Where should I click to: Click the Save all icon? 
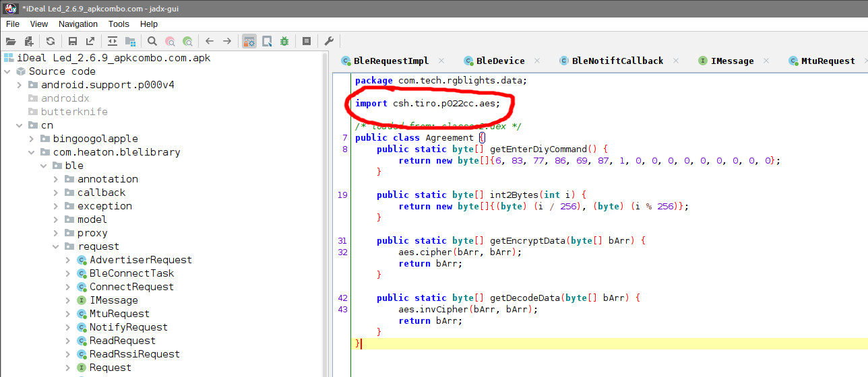[73, 41]
